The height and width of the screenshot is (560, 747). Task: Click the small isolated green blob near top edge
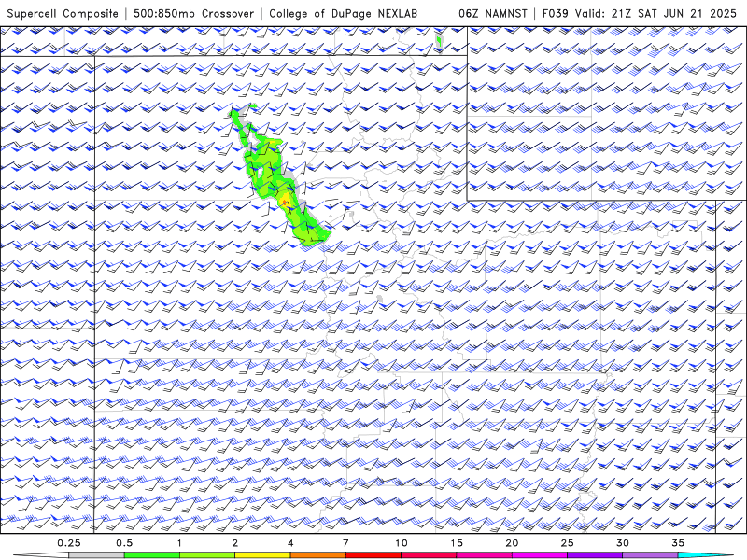(x=439, y=40)
